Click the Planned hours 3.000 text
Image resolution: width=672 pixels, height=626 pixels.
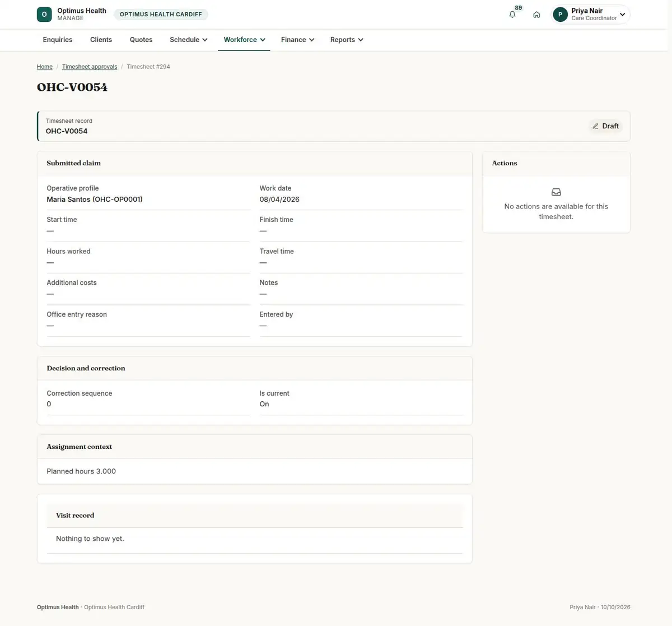[81, 471]
